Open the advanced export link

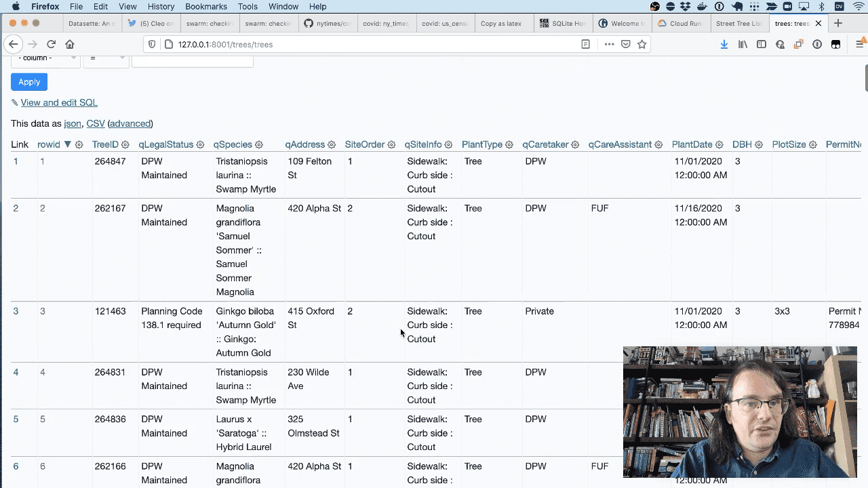[130, 124]
